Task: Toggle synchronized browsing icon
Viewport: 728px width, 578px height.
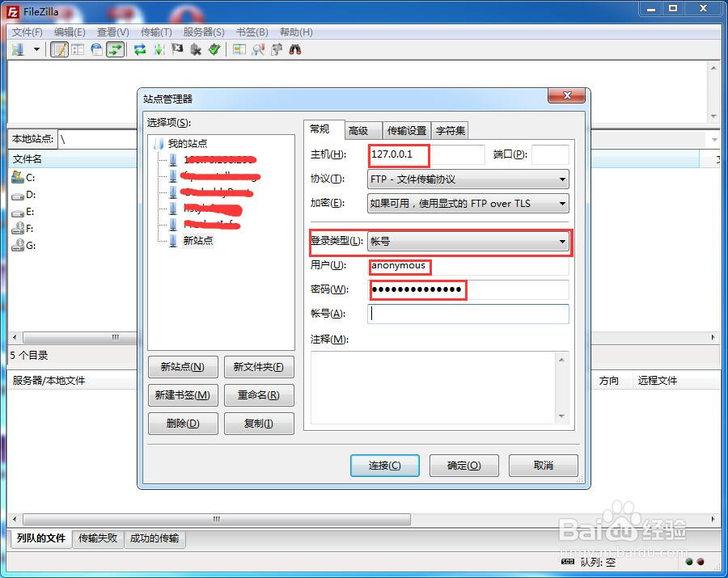Action: [277, 49]
